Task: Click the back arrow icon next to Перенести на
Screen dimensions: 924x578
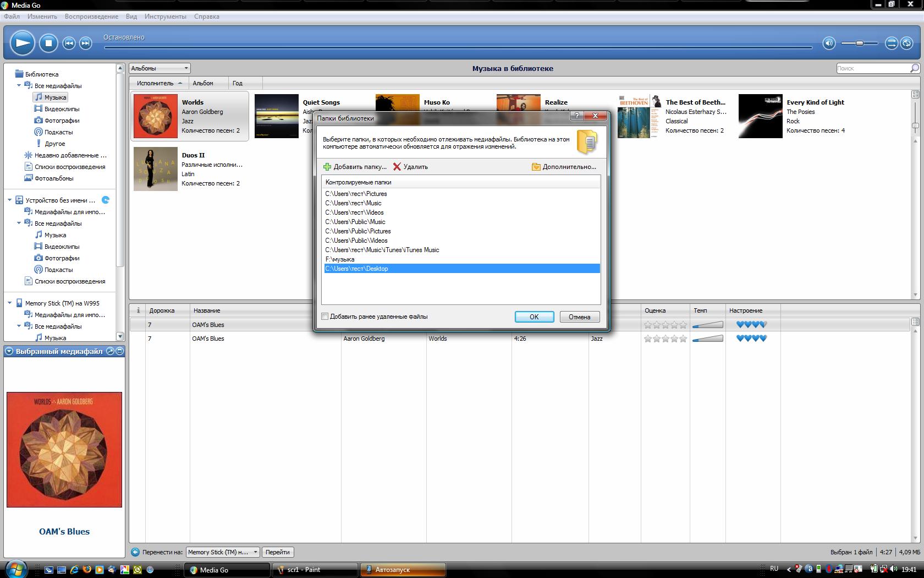Action: pyautogui.click(x=135, y=552)
